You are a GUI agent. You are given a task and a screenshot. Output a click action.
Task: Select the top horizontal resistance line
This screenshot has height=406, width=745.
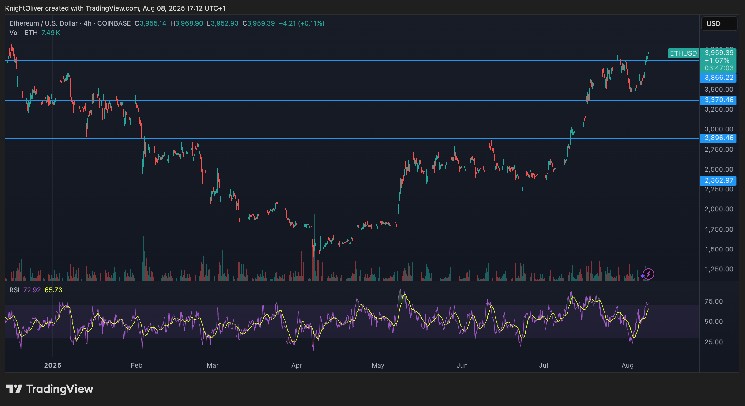(x=300, y=61)
